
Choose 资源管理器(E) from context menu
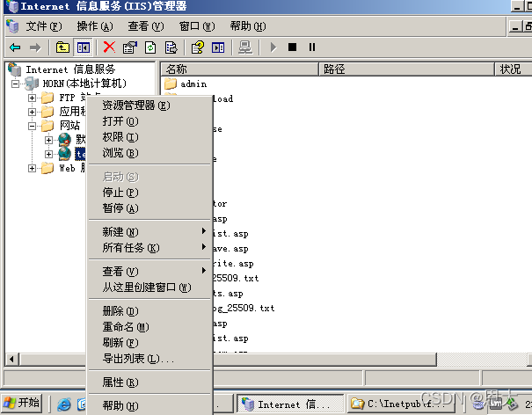[x=149, y=106]
